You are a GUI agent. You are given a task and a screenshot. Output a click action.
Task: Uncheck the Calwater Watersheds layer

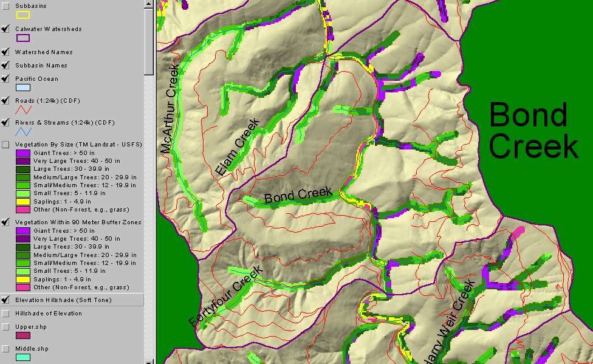[5, 29]
